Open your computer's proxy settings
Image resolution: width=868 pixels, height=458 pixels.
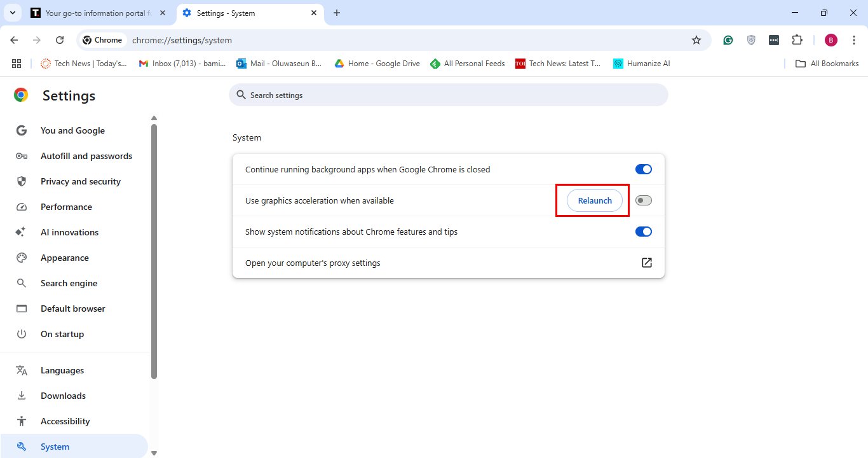[646, 262]
